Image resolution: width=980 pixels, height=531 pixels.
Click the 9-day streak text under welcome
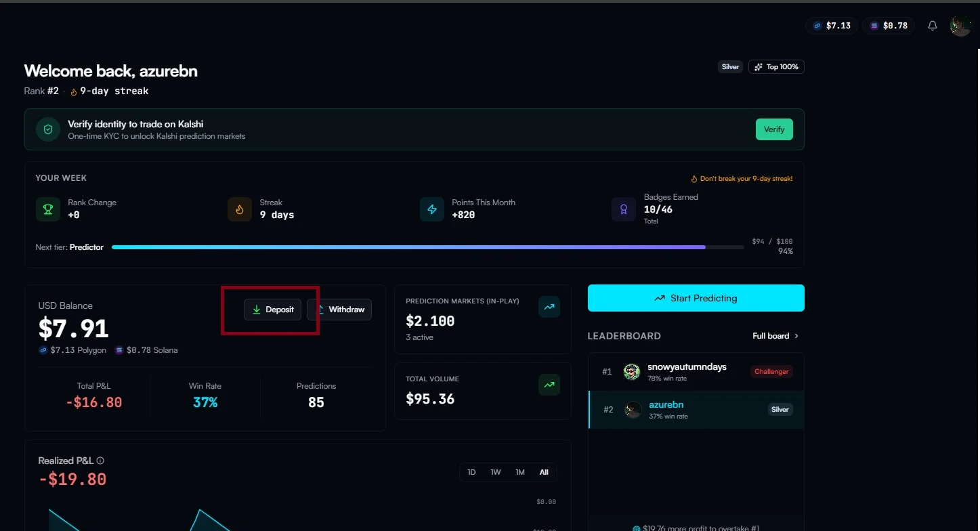(x=114, y=91)
